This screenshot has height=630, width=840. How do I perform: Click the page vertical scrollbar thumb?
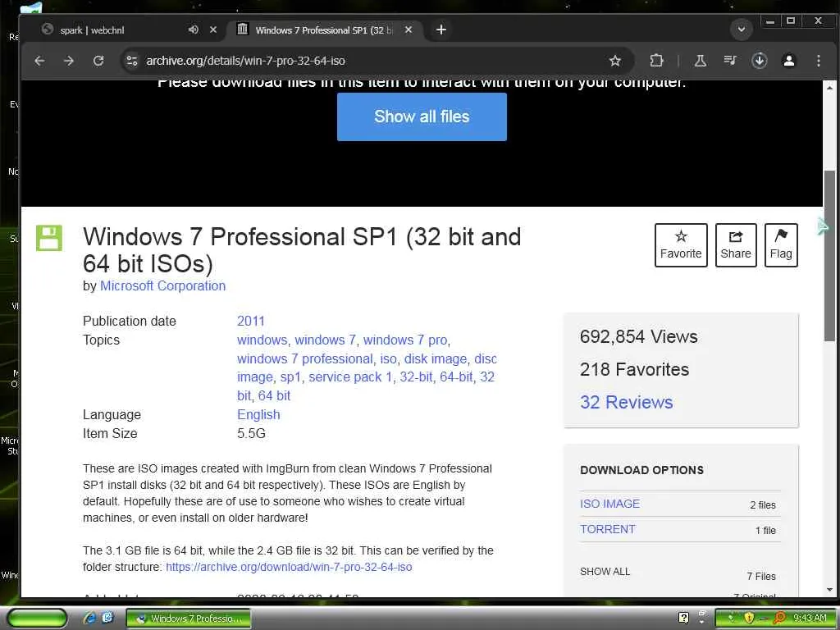tap(829, 256)
